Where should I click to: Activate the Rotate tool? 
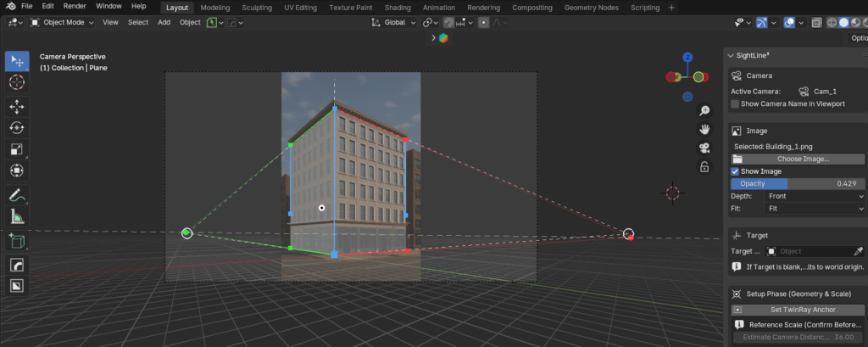pos(17,128)
